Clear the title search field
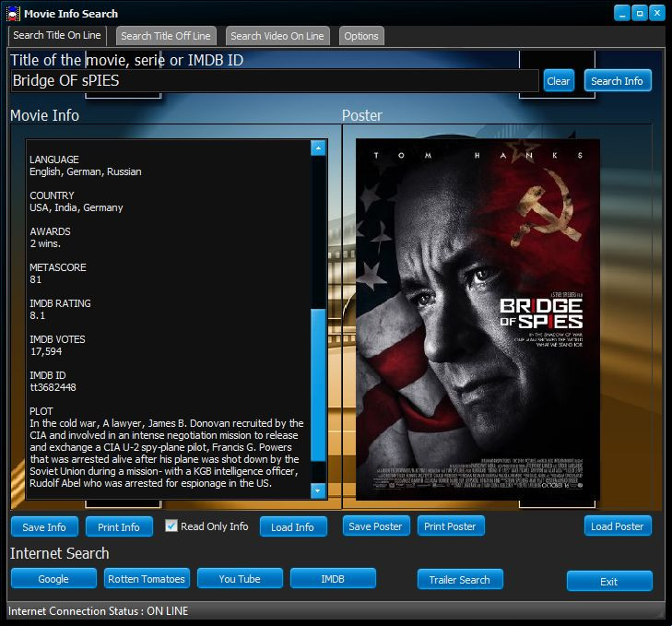 pos(559,80)
